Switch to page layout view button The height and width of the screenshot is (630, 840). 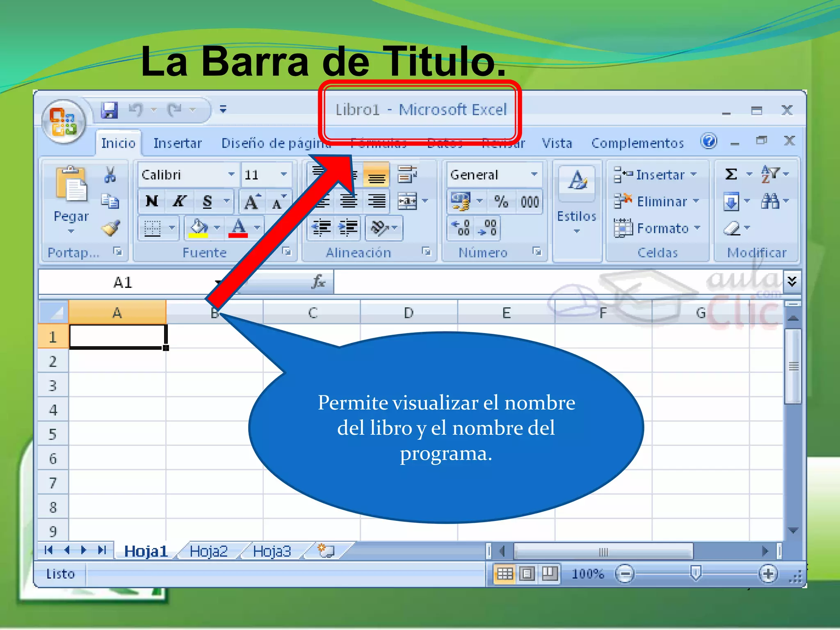pyautogui.click(x=527, y=573)
